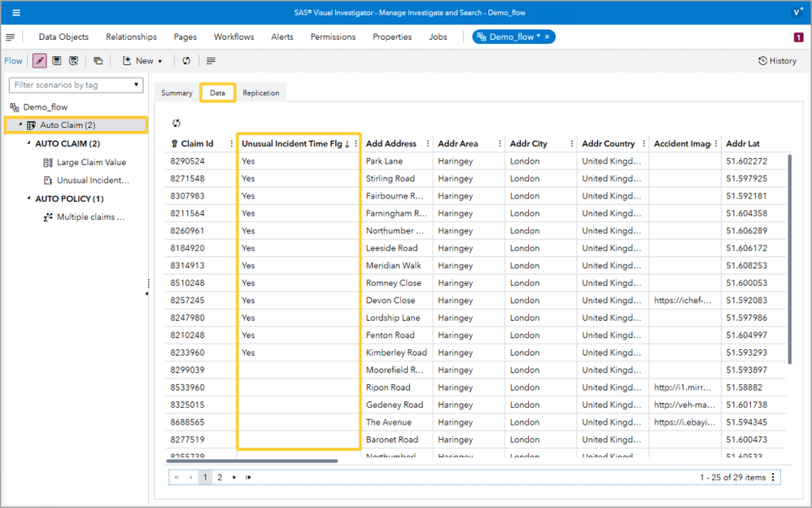Image resolution: width=812 pixels, height=508 pixels.
Task: Open the user profile avatar menu
Action: tap(797, 12)
